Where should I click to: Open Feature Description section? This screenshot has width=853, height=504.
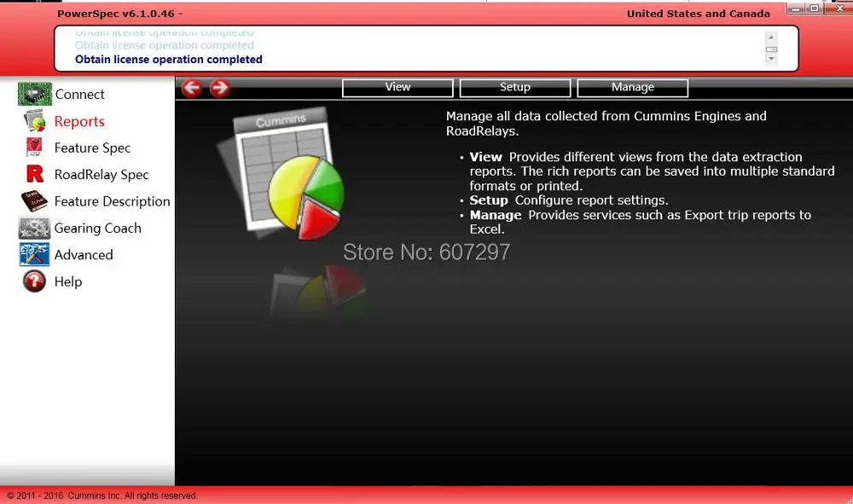point(112,201)
